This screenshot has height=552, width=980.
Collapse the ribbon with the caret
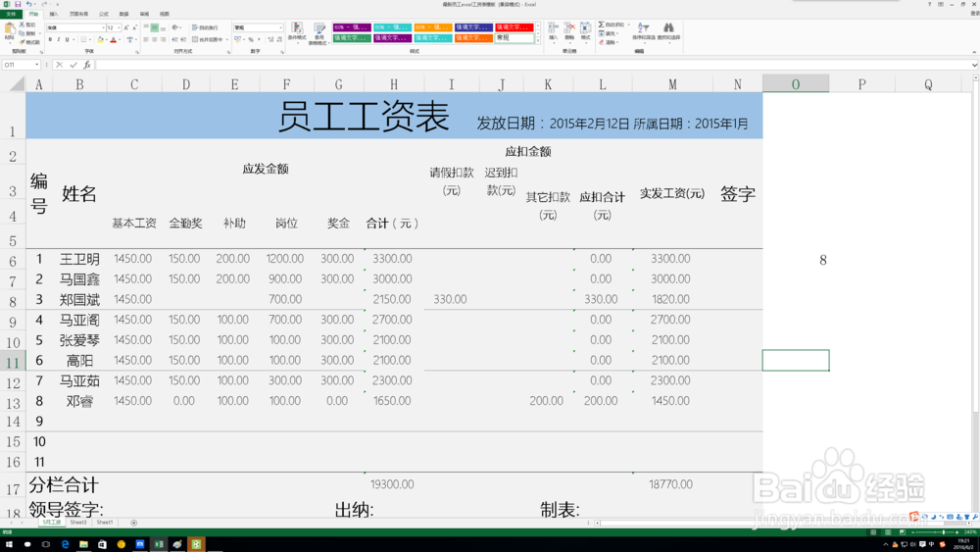974,52
